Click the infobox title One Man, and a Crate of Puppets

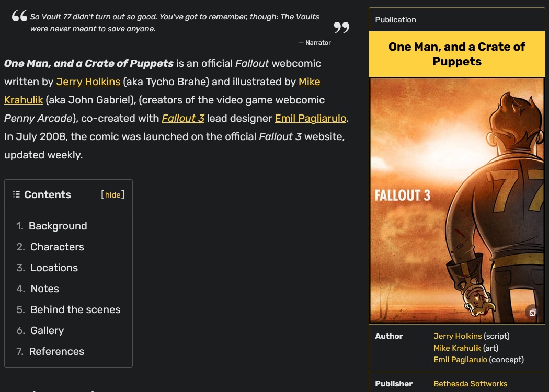coord(457,54)
